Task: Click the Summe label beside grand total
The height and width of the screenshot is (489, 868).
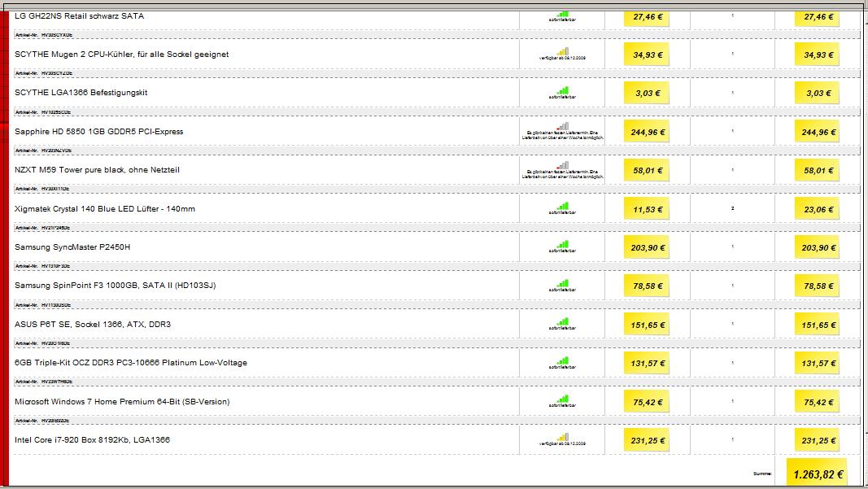Action: click(x=762, y=474)
